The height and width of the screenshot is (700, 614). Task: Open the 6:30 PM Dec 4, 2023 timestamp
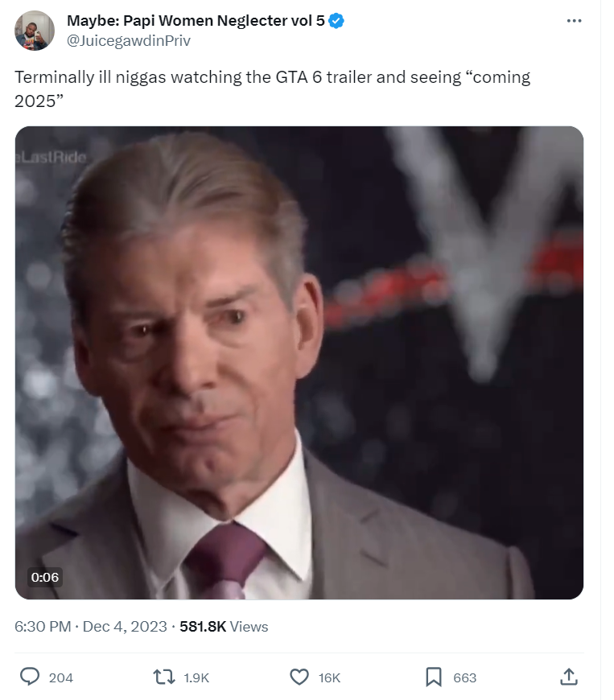click(x=91, y=626)
